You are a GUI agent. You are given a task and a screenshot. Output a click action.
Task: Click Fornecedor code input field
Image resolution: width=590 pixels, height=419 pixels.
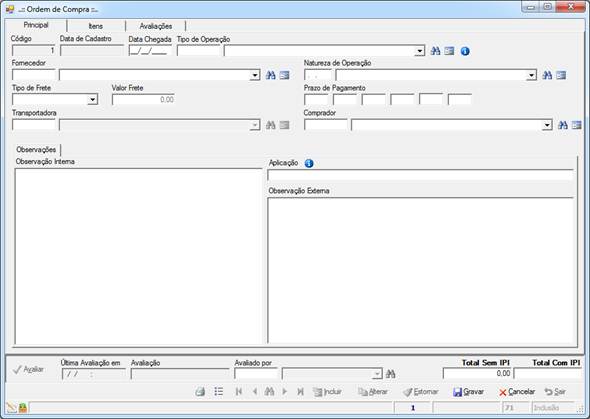click(x=33, y=75)
